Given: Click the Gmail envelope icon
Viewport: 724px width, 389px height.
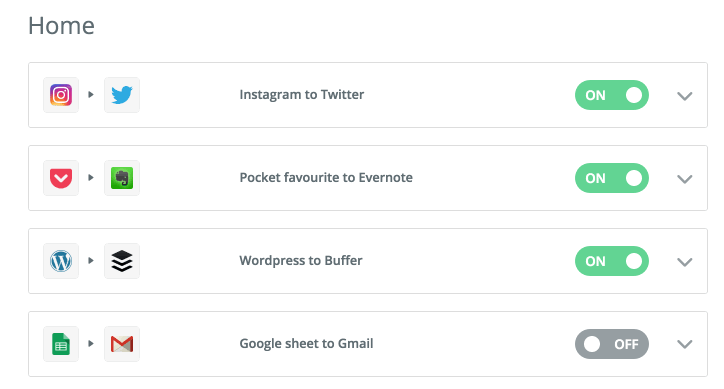Looking at the screenshot, I should (x=122, y=344).
